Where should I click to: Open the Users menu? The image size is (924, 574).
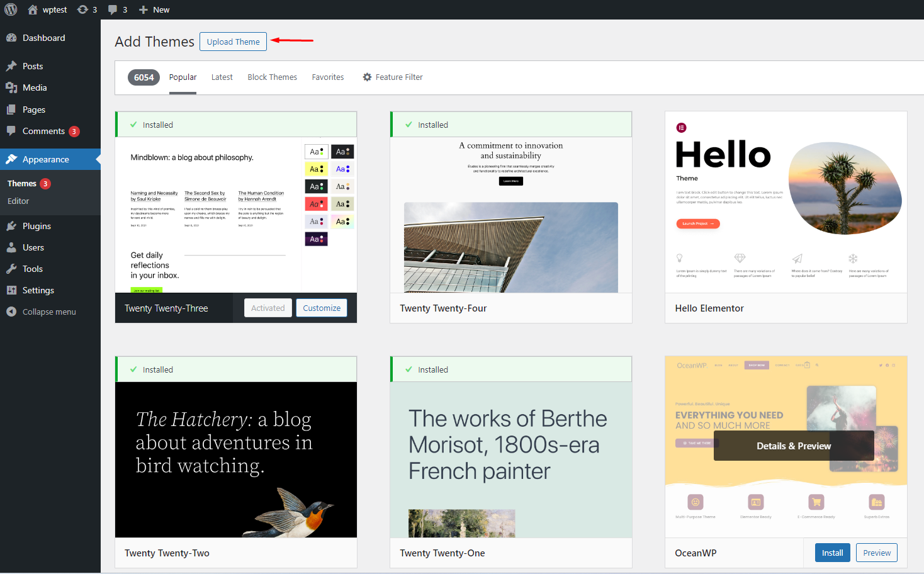point(50,247)
